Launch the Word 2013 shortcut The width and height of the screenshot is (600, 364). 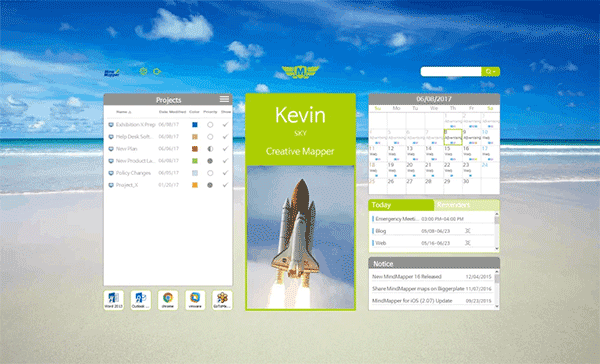click(x=114, y=300)
